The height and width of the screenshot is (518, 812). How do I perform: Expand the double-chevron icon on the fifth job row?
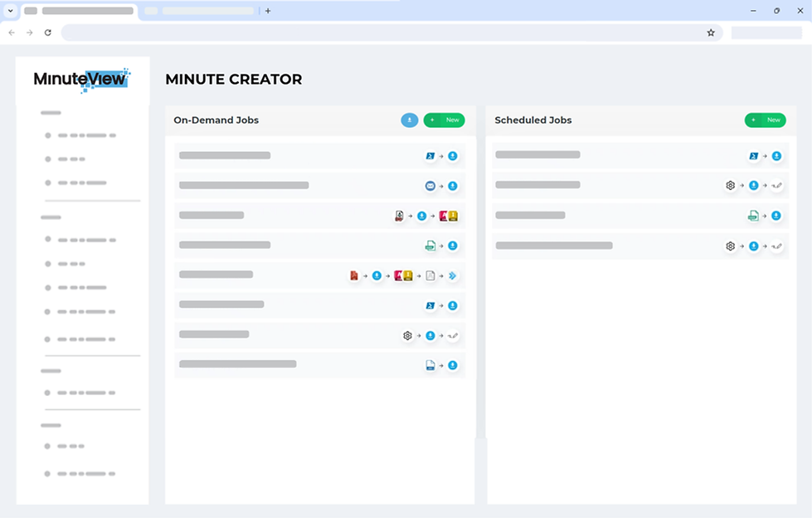click(453, 275)
